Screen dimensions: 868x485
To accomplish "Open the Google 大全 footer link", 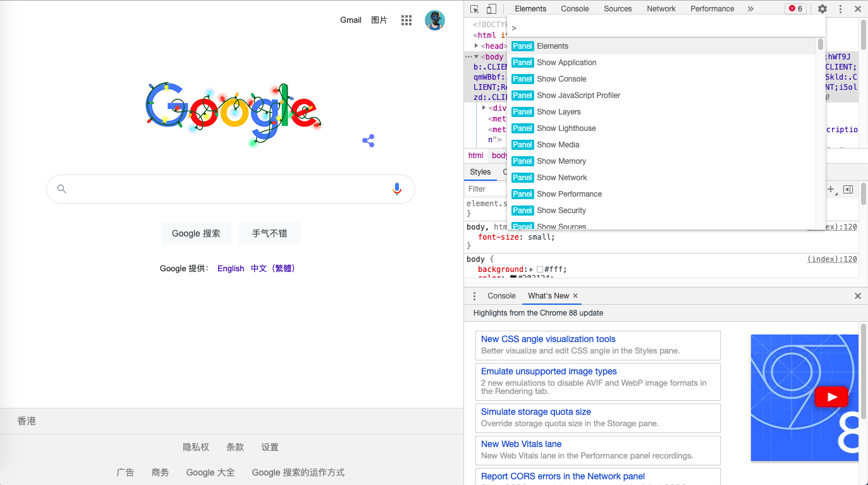I will pos(211,472).
